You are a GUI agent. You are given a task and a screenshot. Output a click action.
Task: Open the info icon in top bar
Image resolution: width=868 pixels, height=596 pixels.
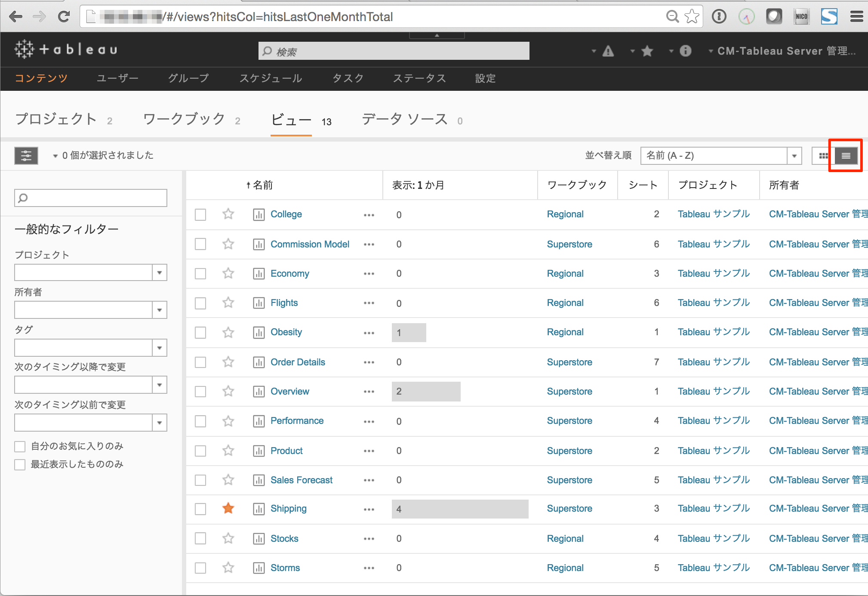pyautogui.click(x=685, y=51)
